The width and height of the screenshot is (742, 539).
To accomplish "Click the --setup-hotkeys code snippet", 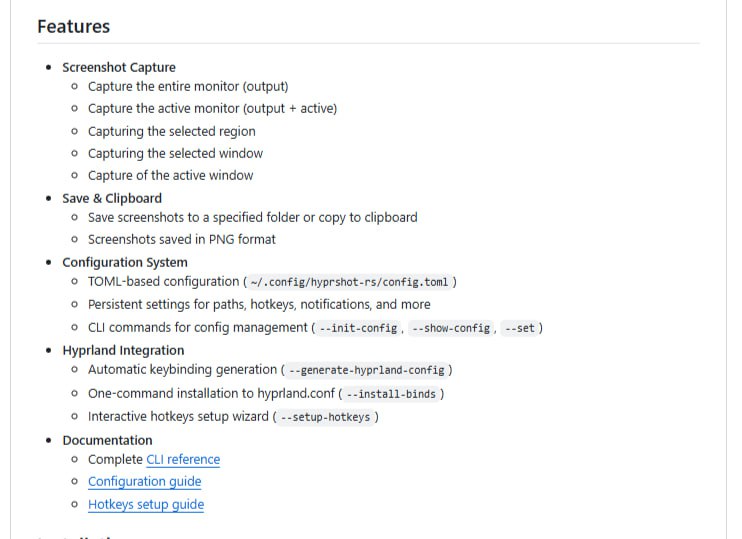I will click(x=325, y=417).
